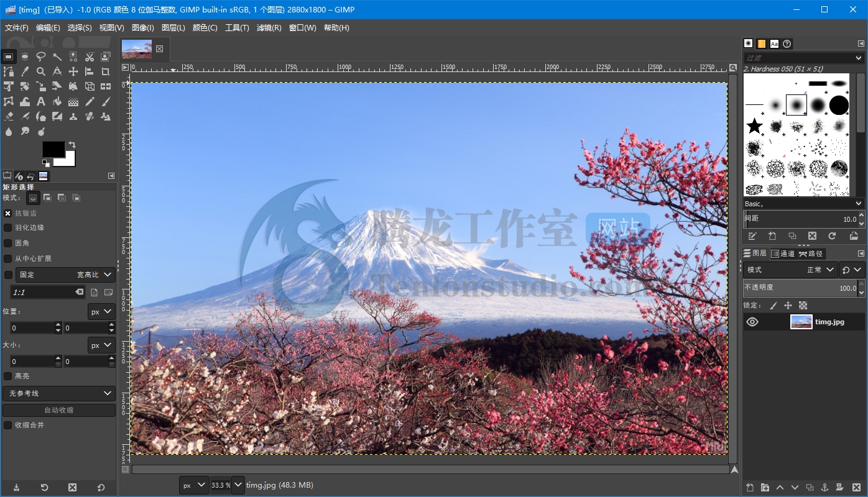Image resolution: width=868 pixels, height=497 pixels.
Task: Select the Zoom magnifier tool
Action: (41, 71)
